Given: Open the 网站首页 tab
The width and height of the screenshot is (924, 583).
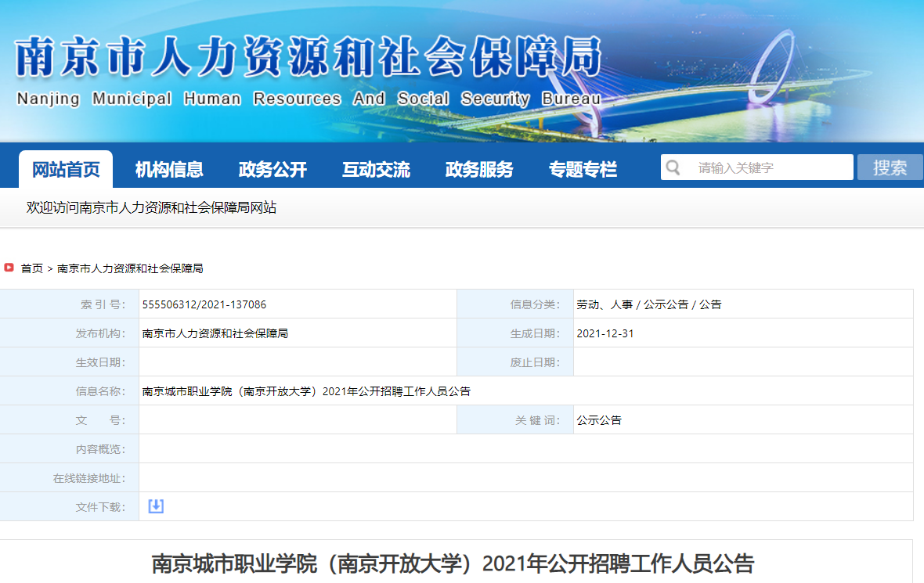Looking at the screenshot, I should tap(66, 170).
